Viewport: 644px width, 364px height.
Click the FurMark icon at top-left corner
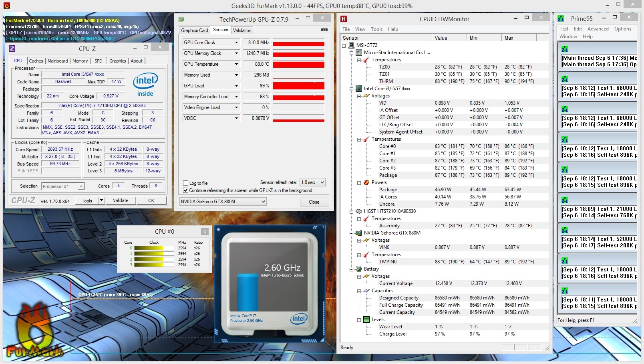click(6, 6)
